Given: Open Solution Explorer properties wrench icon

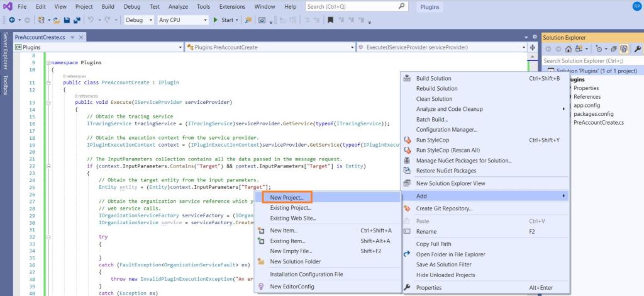Looking at the screenshot, I should (638, 48).
